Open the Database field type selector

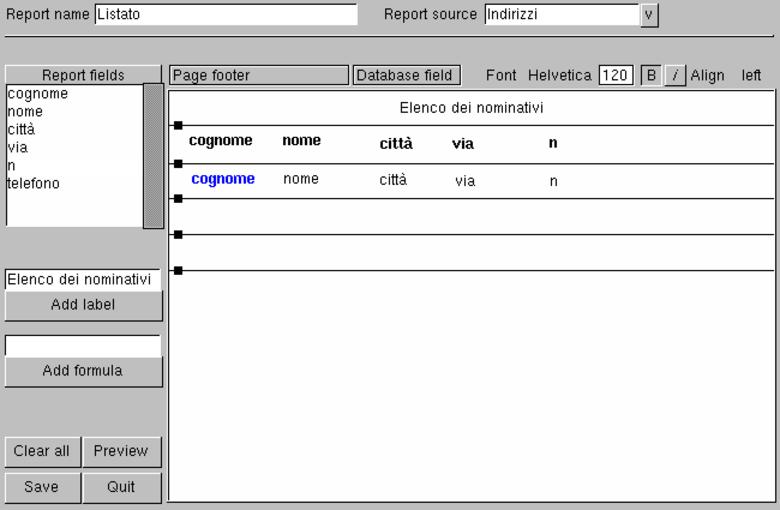tap(406, 75)
